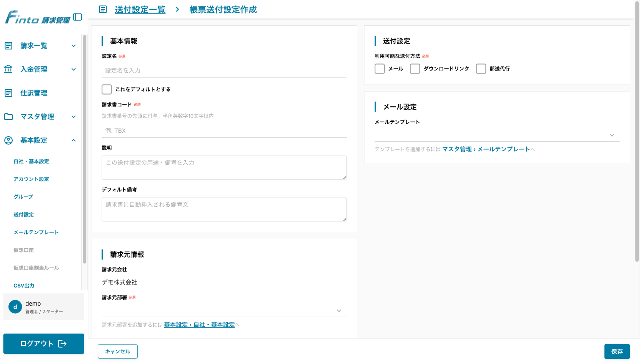This screenshot has width=640, height=364.
Task: Collapse the 基本設定 menu chevron
Action: pos(74,140)
